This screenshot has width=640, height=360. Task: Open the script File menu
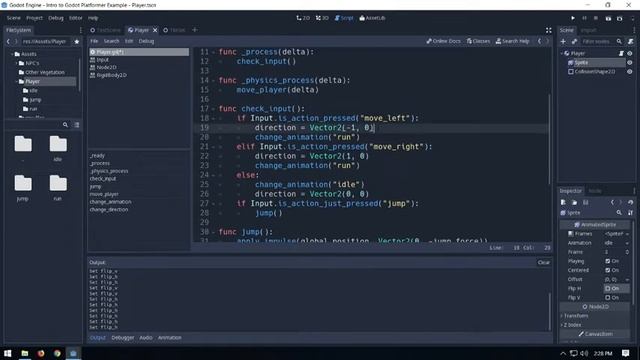pyautogui.click(x=94, y=41)
